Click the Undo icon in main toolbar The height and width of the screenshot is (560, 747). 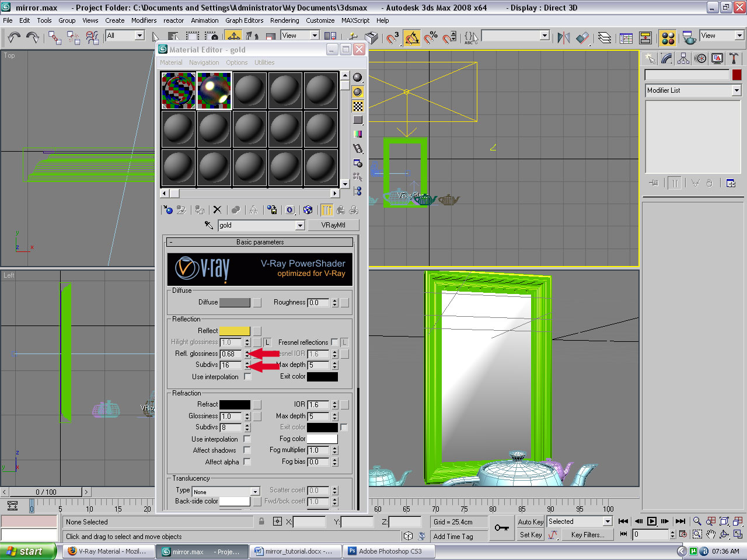click(x=14, y=38)
